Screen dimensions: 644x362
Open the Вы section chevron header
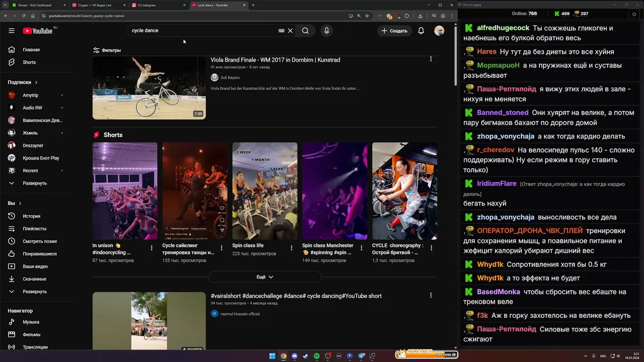(x=15, y=204)
